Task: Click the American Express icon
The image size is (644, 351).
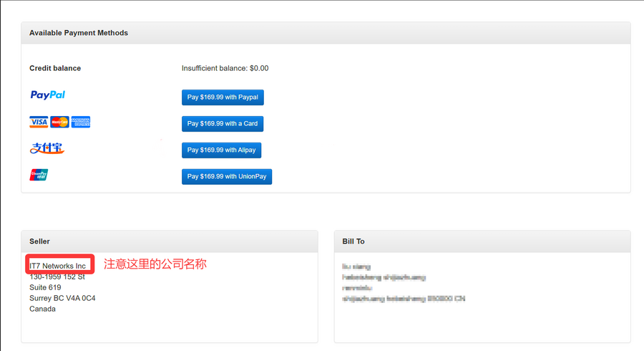Action: tap(81, 122)
